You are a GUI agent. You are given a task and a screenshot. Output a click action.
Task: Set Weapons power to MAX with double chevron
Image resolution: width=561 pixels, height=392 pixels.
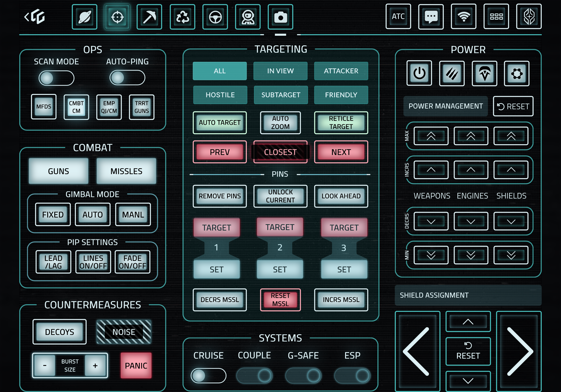431,136
